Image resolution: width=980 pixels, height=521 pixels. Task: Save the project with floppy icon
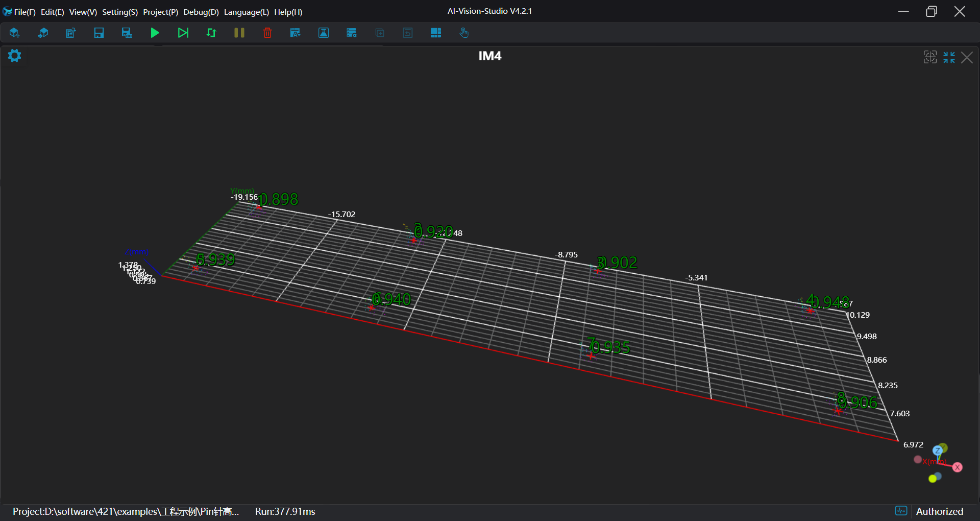99,33
